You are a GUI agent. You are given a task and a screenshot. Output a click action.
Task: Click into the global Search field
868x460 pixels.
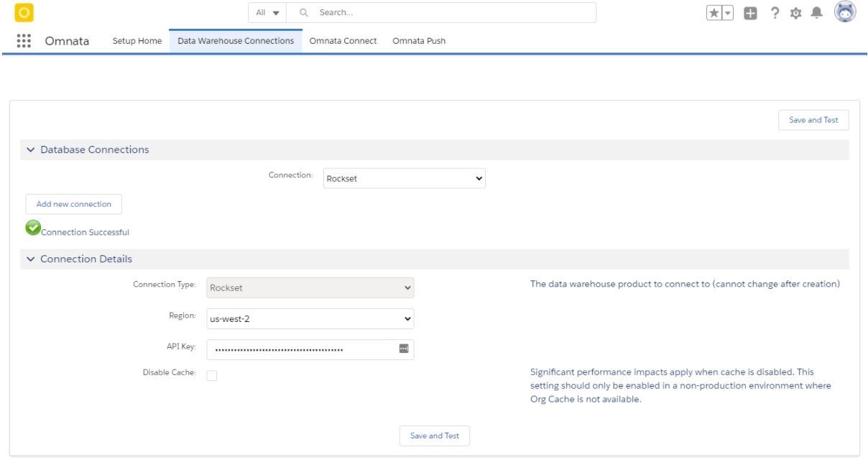pyautogui.click(x=442, y=12)
